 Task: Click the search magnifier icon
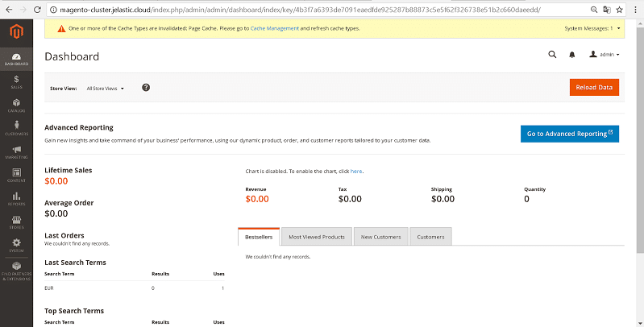pos(552,55)
